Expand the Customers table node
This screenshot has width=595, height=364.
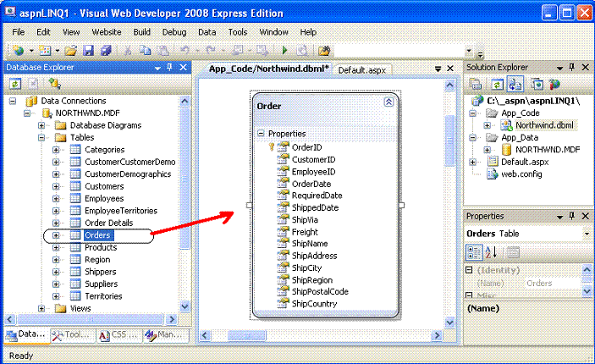(56, 186)
